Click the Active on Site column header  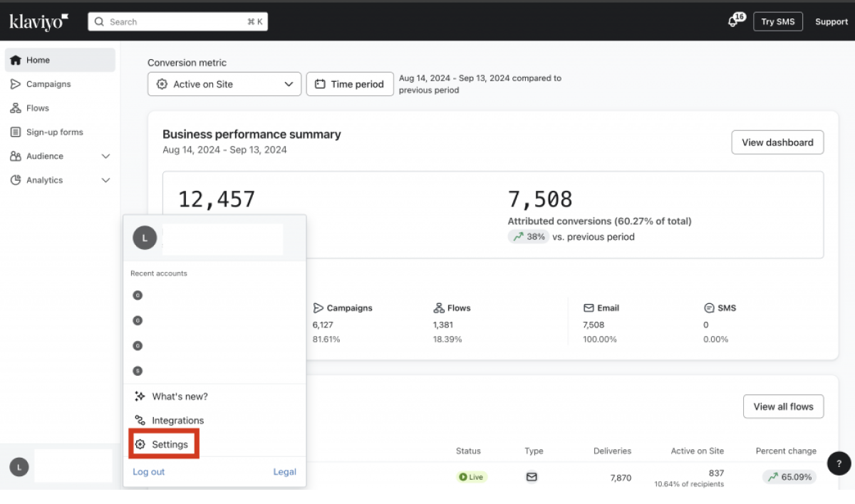697,451
